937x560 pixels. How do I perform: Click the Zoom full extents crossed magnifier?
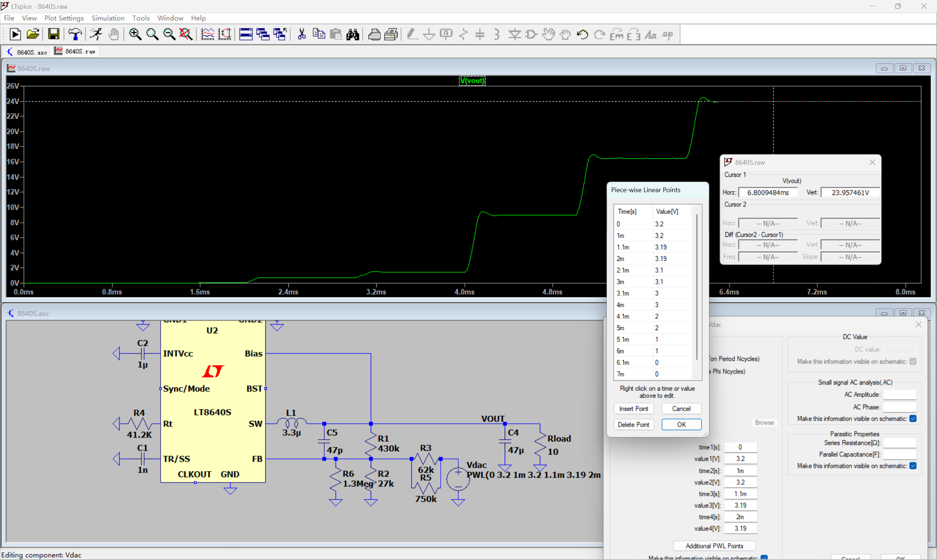pyautogui.click(x=186, y=34)
